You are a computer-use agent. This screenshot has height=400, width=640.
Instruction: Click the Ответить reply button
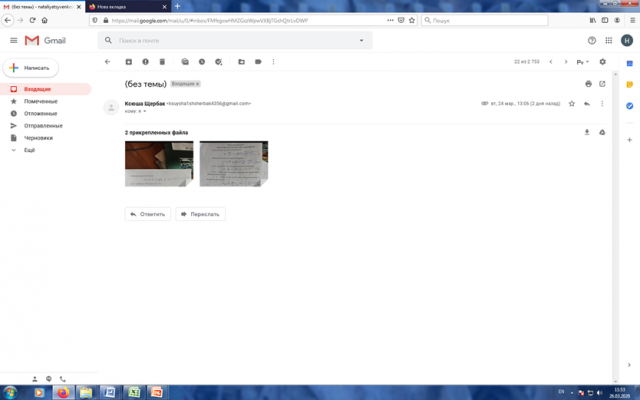(148, 214)
